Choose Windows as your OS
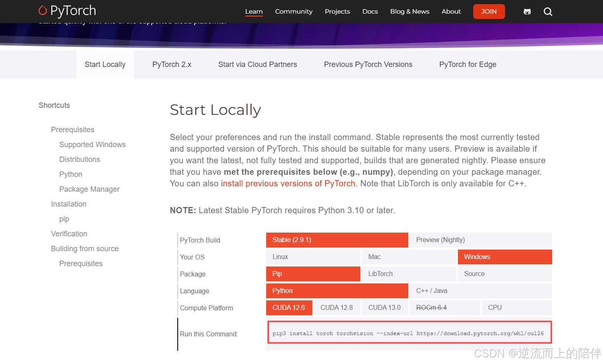 (x=505, y=257)
